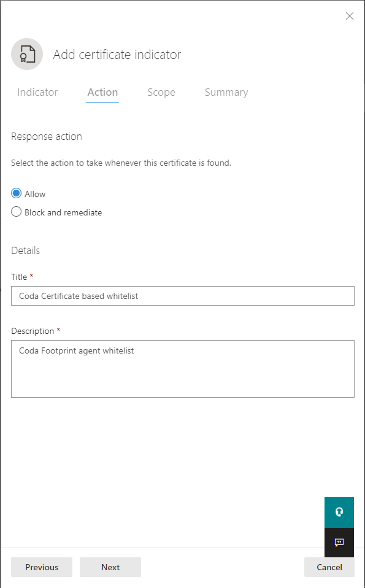This screenshot has height=588, width=365.
Task: Click the 'Block and remediate' label text
Action: coord(63,212)
